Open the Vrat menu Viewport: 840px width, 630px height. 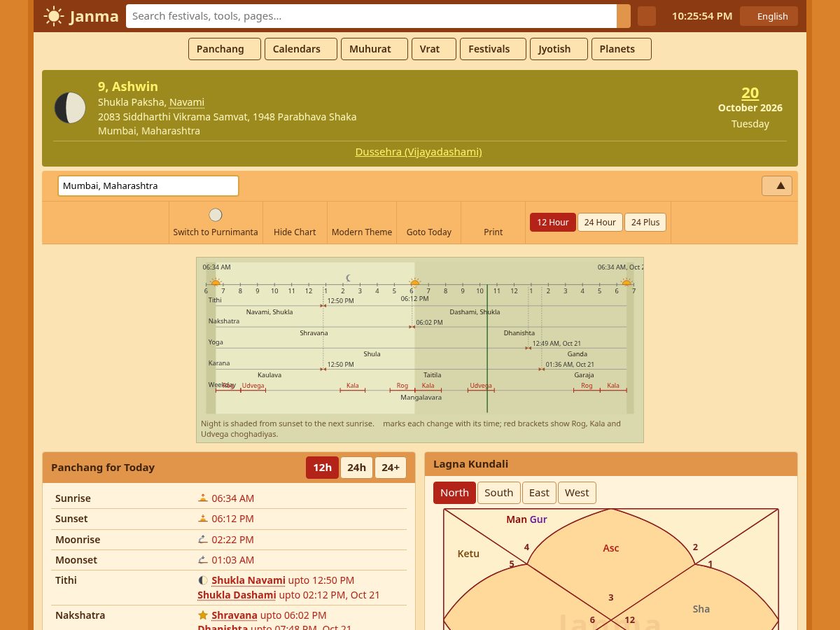coord(434,49)
